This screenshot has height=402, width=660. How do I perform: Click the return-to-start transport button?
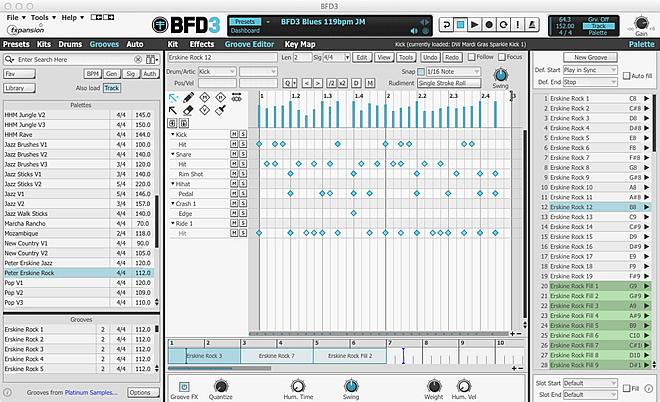(446, 25)
